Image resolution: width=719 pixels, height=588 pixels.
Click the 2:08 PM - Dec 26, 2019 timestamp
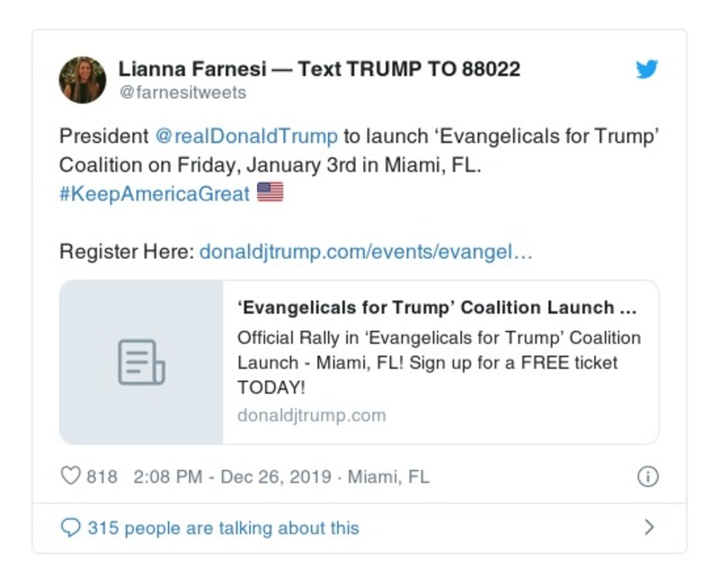click(232, 477)
